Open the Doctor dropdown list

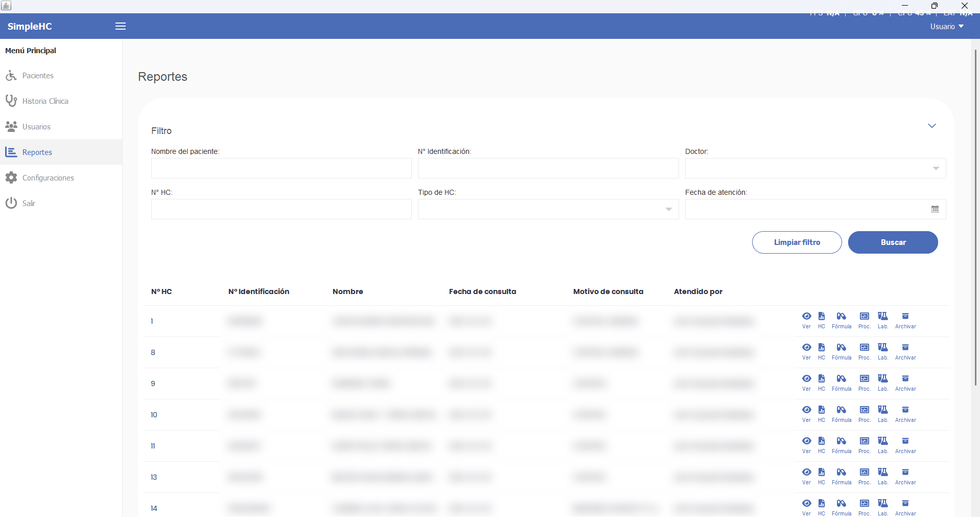[x=815, y=168]
